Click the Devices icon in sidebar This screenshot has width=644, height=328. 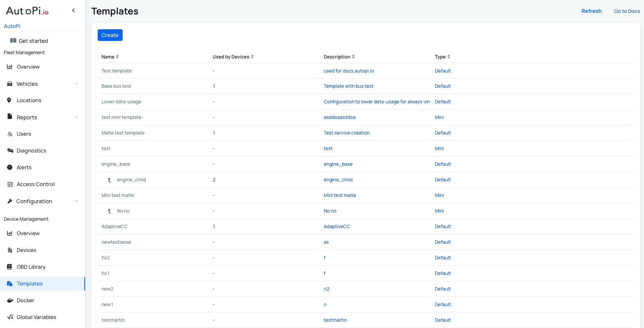click(x=10, y=250)
